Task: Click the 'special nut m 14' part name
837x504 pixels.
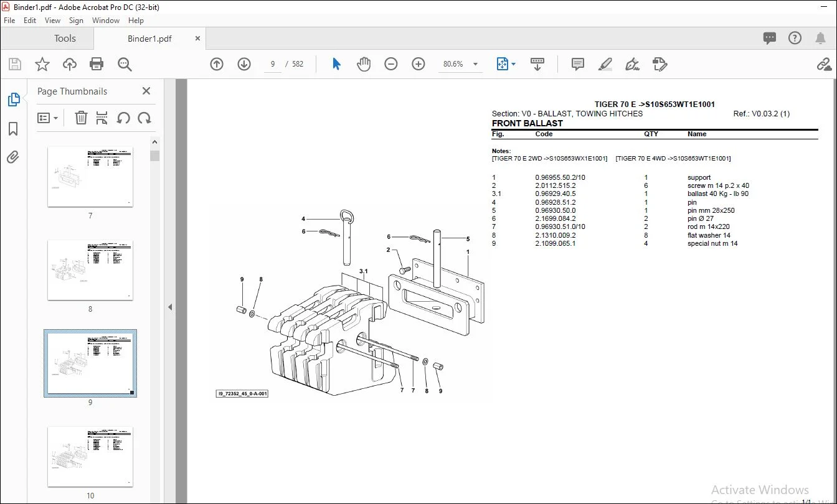Action: pyautogui.click(x=712, y=243)
